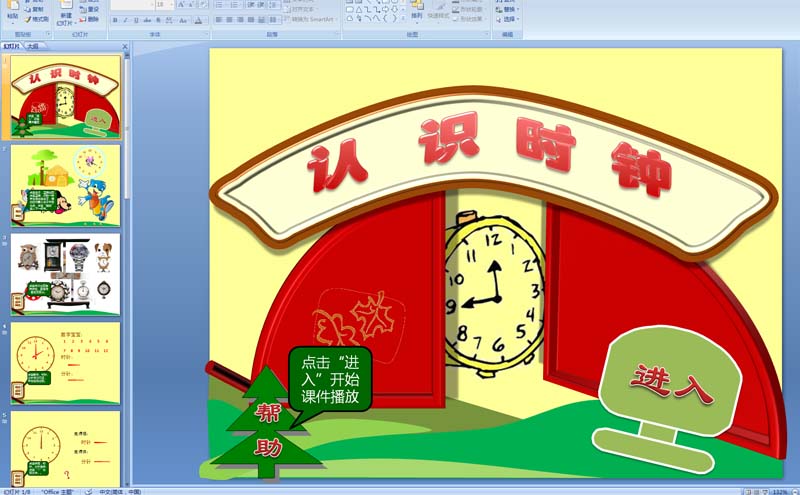
Task: Click the Bold formatting icon
Action: [115, 19]
